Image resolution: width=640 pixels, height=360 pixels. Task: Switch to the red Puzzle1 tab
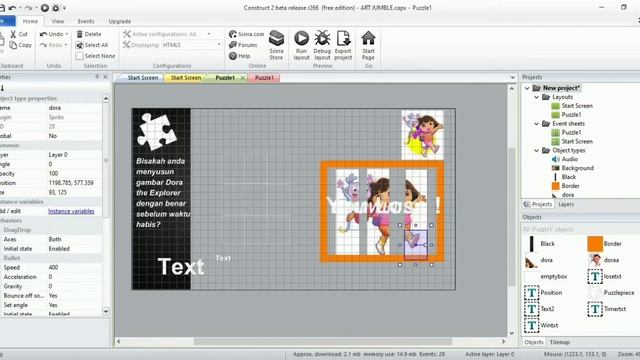tap(264, 78)
